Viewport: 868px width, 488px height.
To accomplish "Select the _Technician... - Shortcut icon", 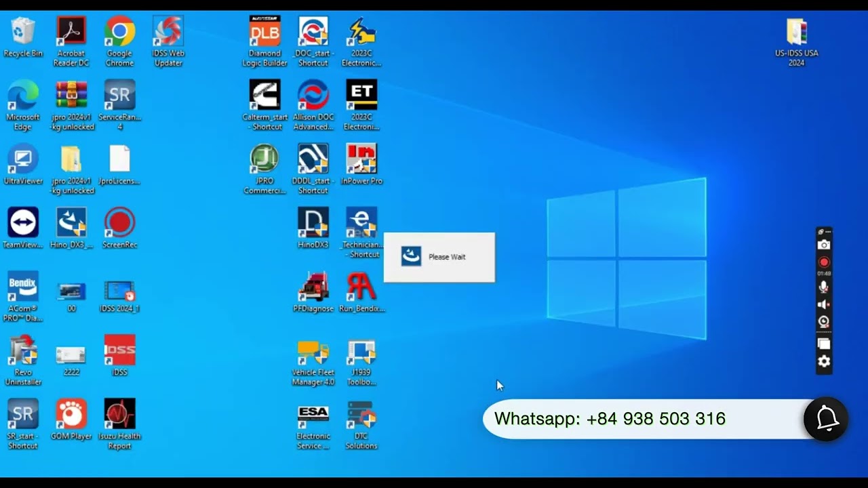I will coord(361,233).
